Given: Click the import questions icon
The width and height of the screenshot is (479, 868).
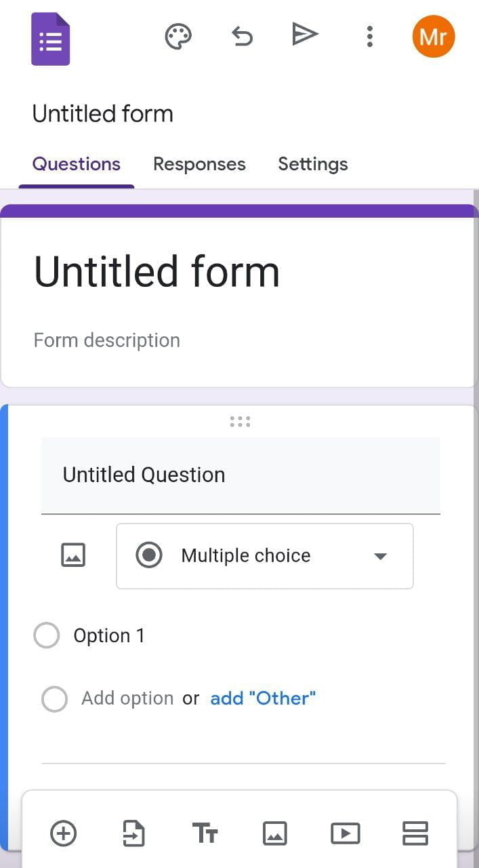Looking at the screenshot, I should pos(133,833).
